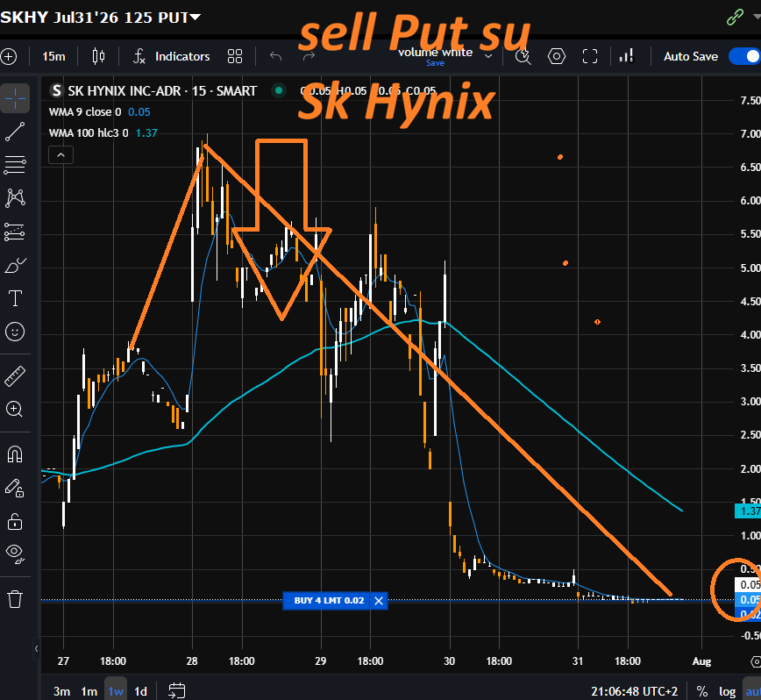Select the ruler measure tool
This screenshot has height=700, width=761.
pos(15,376)
